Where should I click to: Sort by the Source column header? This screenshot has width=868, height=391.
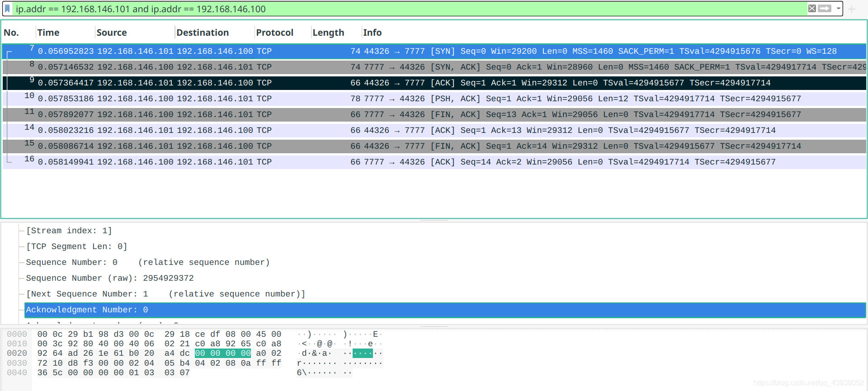[x=112, y=33]
